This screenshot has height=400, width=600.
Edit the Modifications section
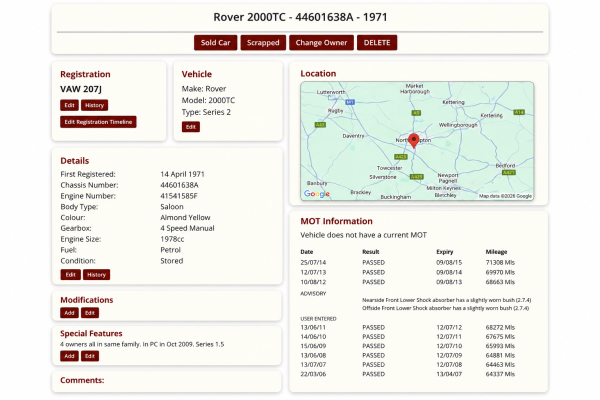pyautogui.click(x=90, y=313)
